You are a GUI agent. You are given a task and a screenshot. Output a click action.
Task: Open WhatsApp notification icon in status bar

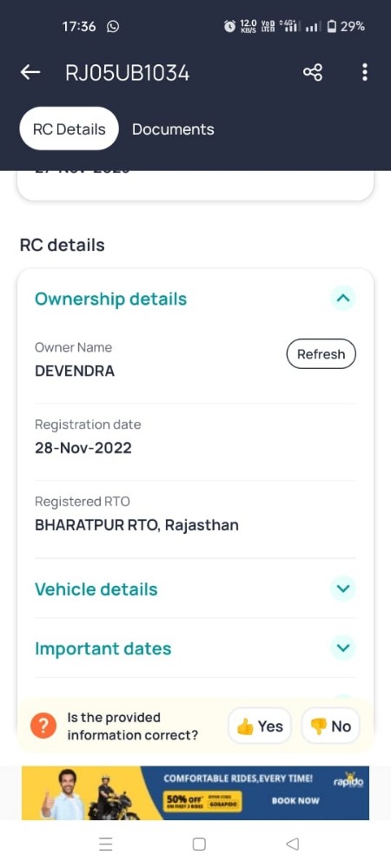click(113, 26)
